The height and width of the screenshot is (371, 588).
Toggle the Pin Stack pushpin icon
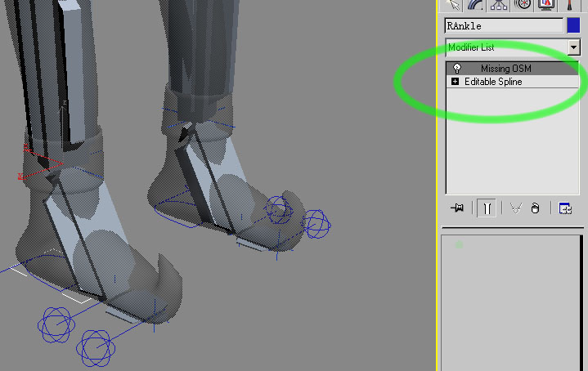(x=458, y=208)
